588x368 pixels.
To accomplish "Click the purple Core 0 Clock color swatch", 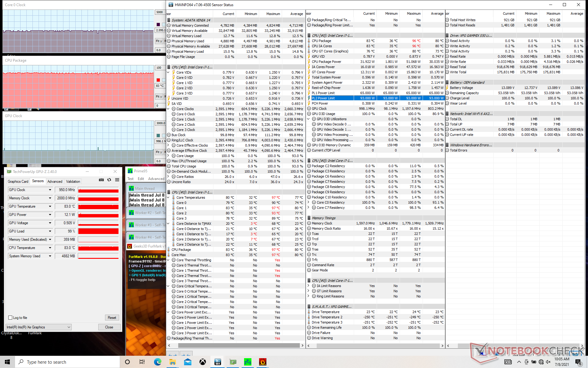I will click(158, 24).
